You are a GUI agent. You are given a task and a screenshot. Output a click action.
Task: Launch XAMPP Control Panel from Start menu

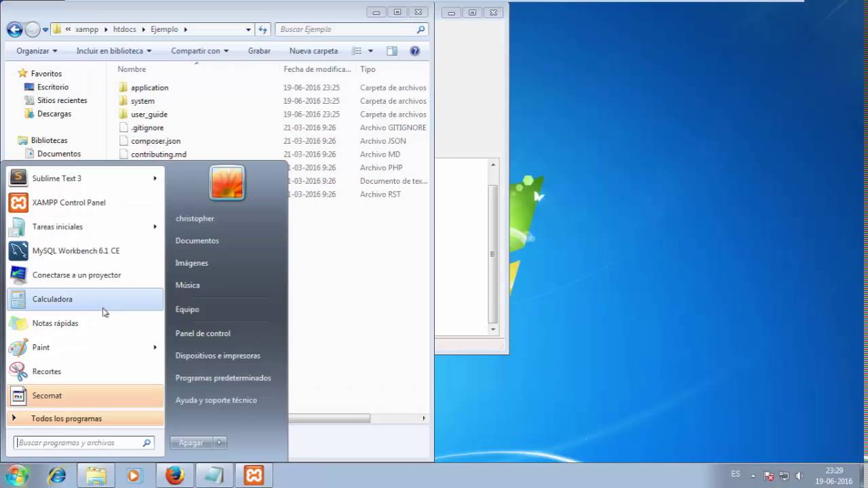[x=85, y=203]
